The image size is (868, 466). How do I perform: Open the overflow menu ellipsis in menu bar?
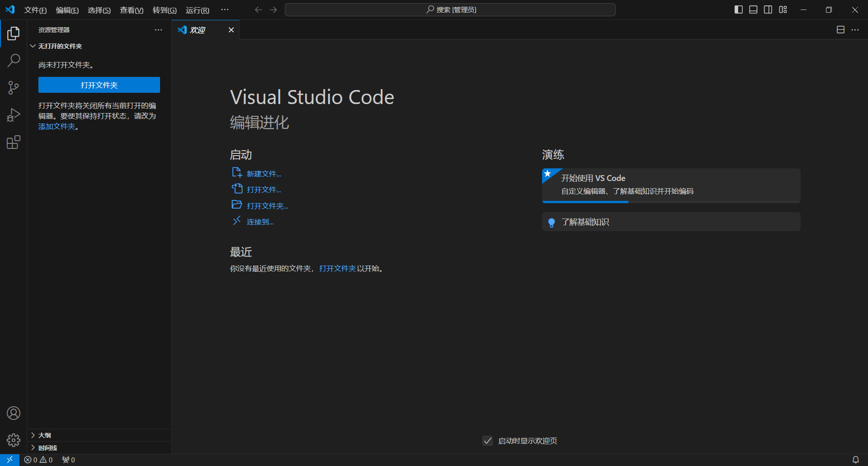pyautogui.click(x=225, y=10)
